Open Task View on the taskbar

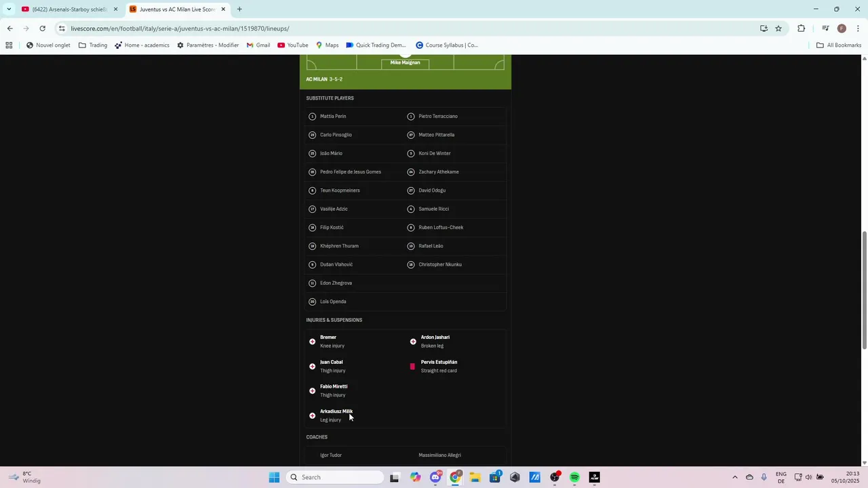(395, 477)
